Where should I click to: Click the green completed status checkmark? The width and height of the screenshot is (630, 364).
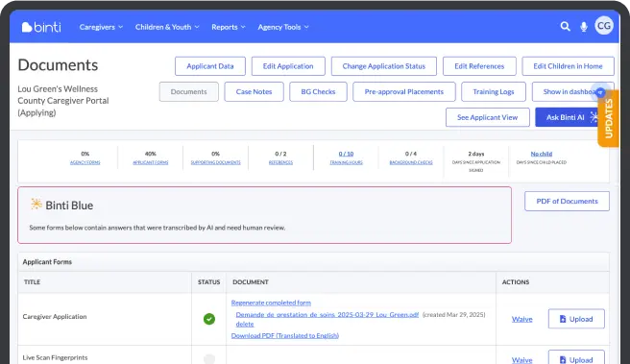click(x=209, y=319)
